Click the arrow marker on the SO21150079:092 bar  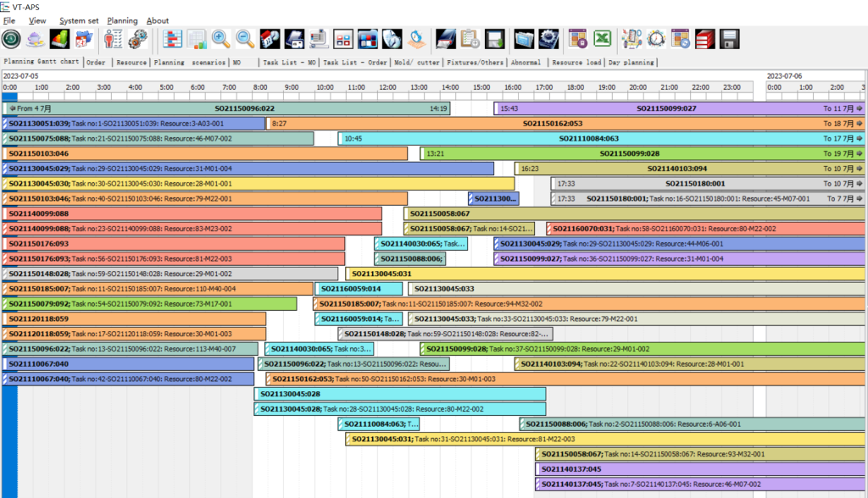point(6,304)
